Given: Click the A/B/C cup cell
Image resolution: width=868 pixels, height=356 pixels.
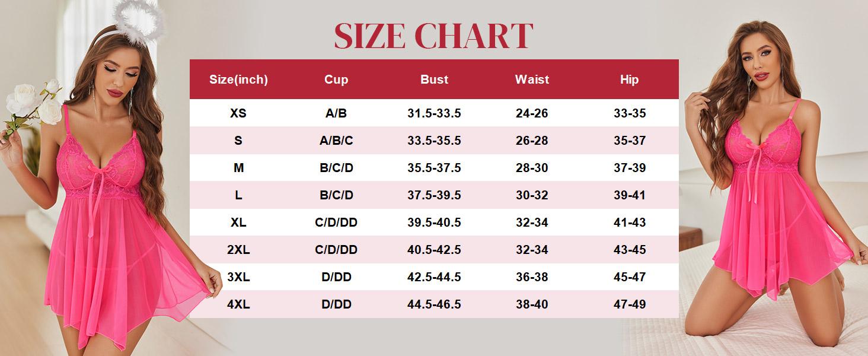Looking at the screenshot, I should click(336, 141).
